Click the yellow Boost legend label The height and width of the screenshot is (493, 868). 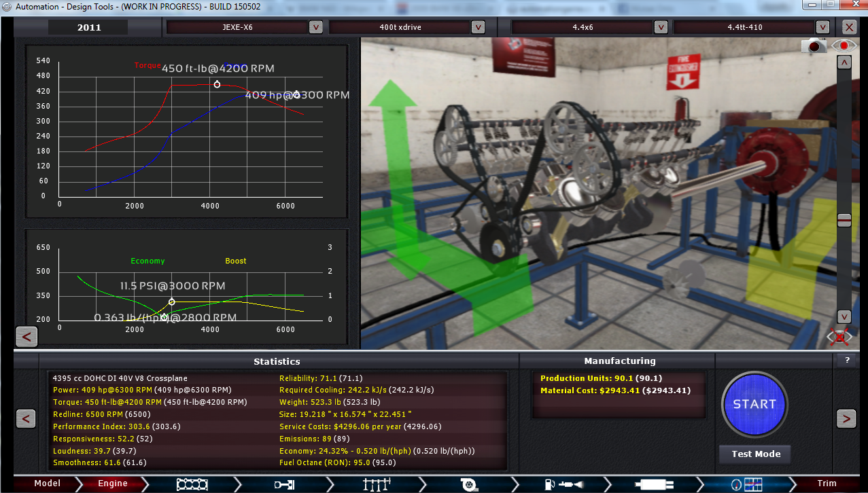pyautogui.click(x=236, y=261)
